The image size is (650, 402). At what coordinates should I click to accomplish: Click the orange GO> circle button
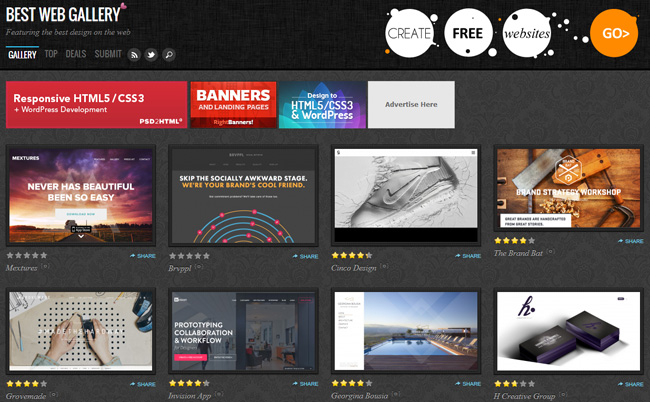coord(614,33)
